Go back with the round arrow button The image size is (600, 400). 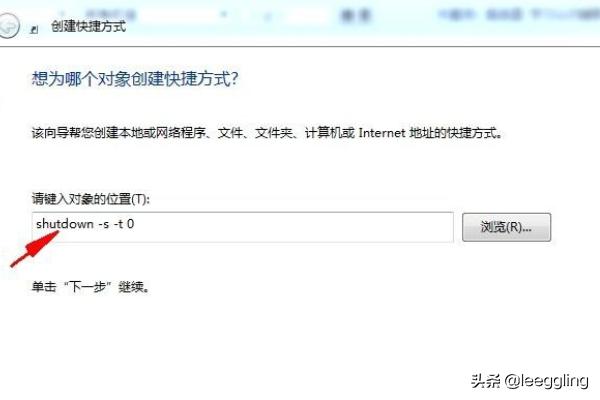8,26
